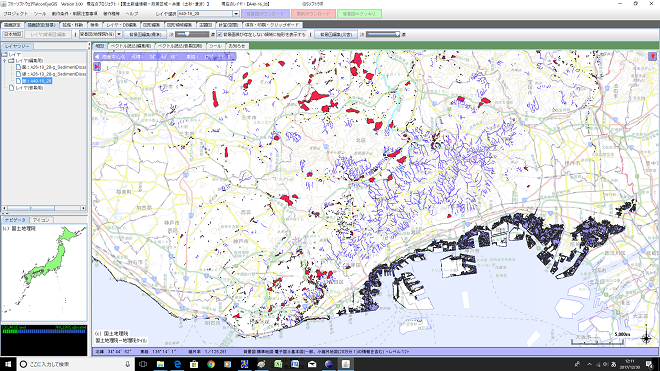Click the 日本地図 button

(13, 35)
